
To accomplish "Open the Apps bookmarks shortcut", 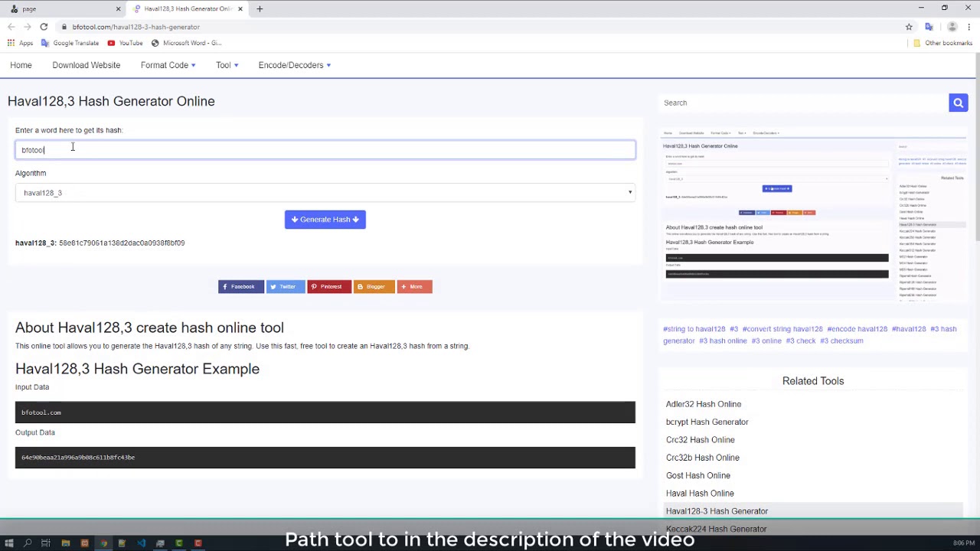I will coord(20,43).
